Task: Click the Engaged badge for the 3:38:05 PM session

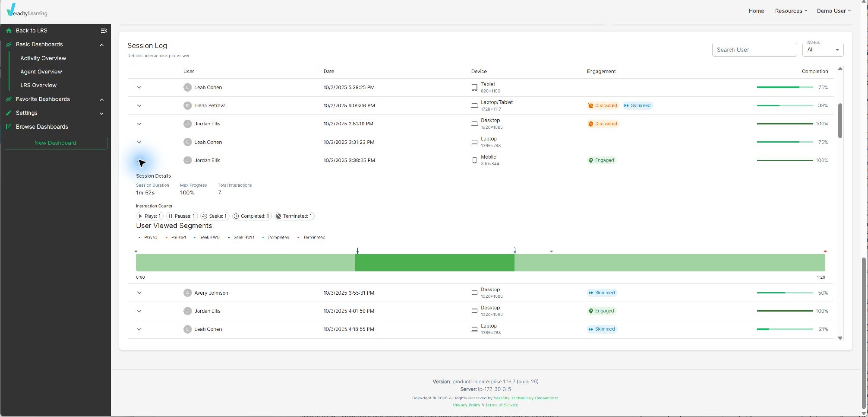Action: (x=601, y=160)
